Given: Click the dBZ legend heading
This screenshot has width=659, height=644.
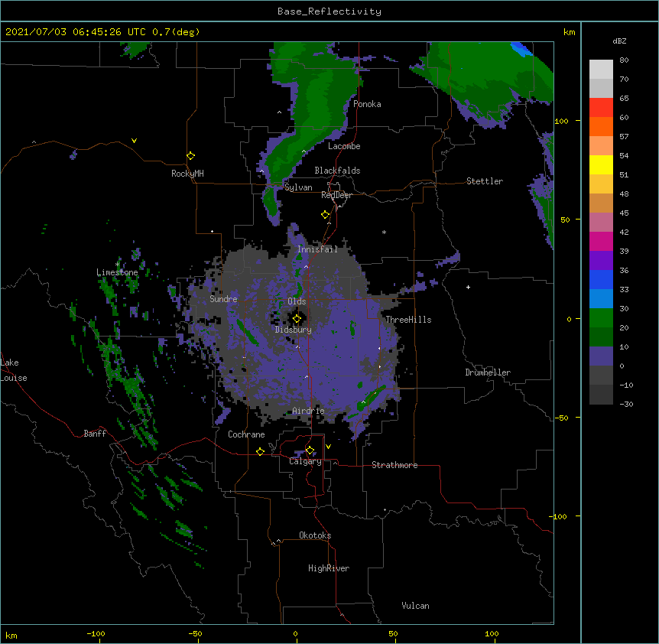Looking at the screenshot, I should pos(619,41).
